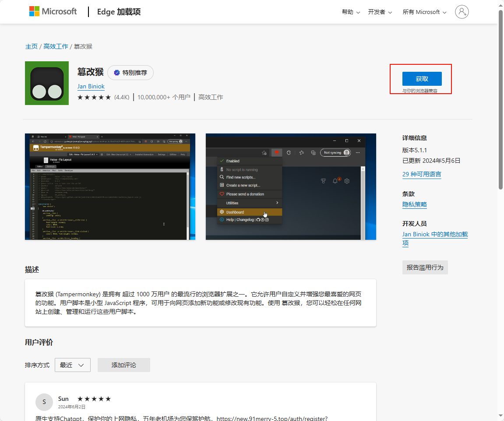Click the star rating of Sun's review
This screenshot has height=421, width=504.
tap(94, 399)
